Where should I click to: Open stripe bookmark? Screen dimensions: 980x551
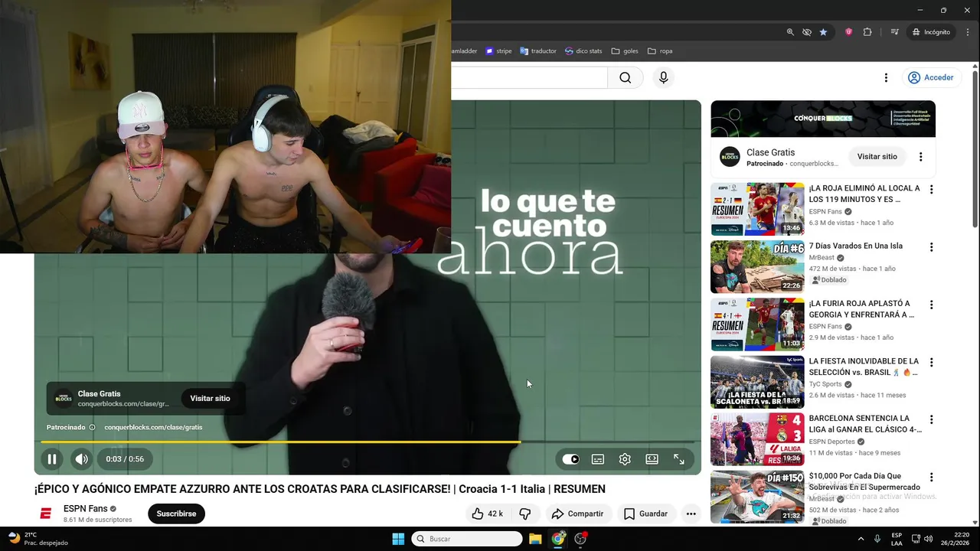coord(498,51)
